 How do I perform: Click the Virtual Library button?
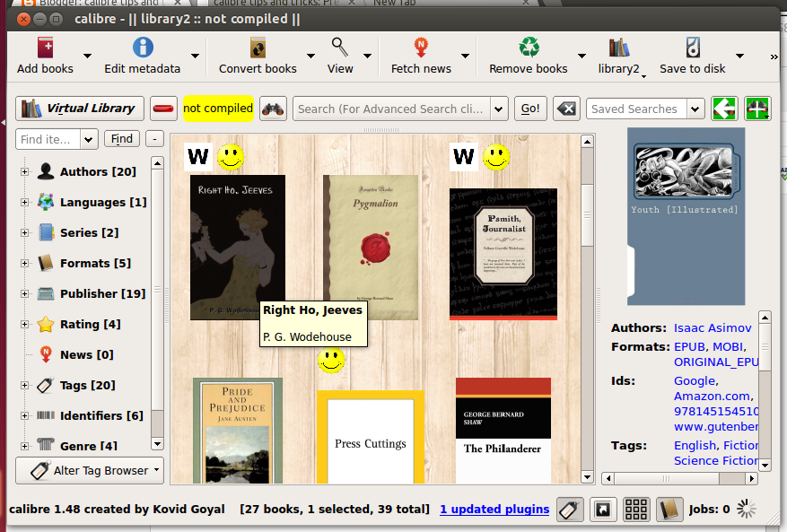80,109
